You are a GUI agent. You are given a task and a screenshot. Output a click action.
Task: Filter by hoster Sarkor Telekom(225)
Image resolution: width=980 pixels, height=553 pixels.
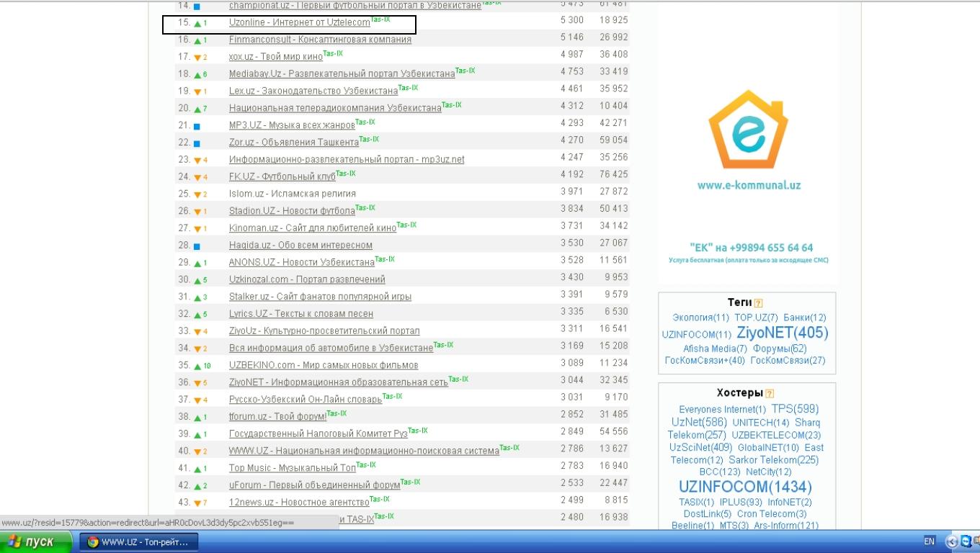coord(773,460)
